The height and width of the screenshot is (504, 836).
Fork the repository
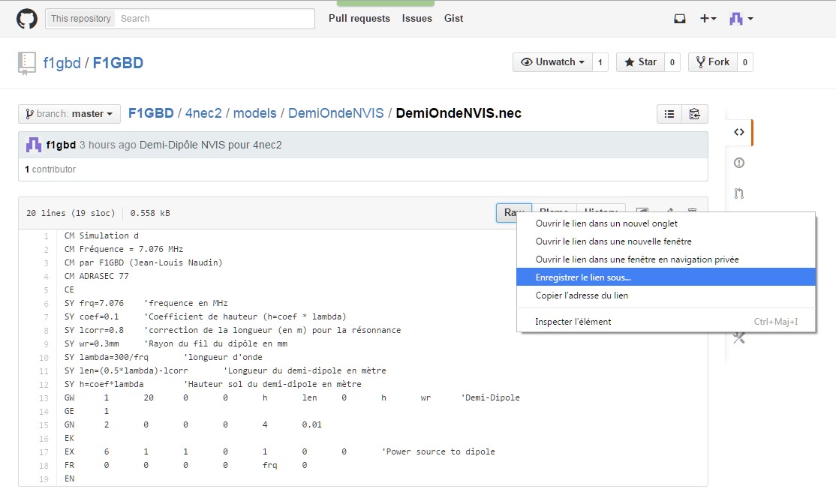[x=713, y=62]
